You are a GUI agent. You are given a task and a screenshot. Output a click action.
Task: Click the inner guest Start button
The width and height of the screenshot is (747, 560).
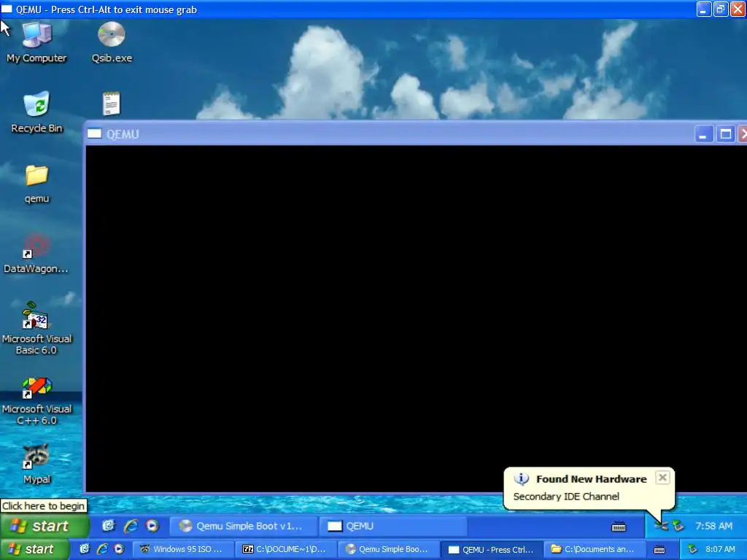[44, 526]
